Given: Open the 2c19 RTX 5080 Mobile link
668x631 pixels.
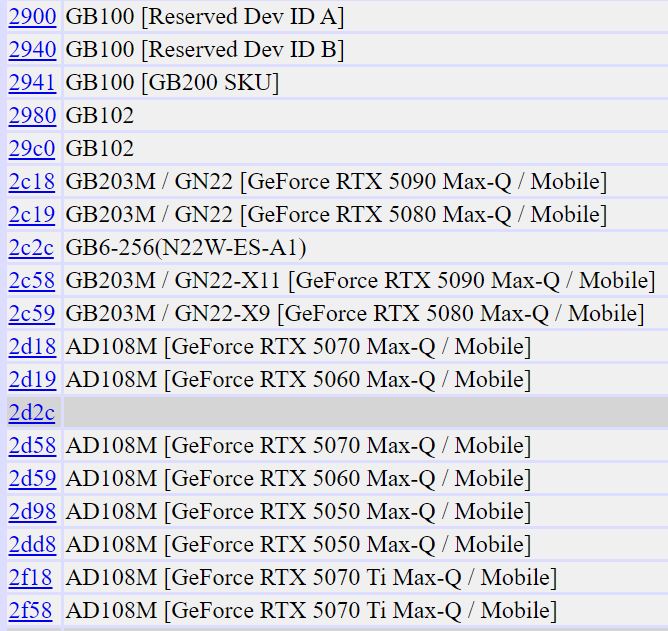Looking at the screenshot, I should (32, 215).
